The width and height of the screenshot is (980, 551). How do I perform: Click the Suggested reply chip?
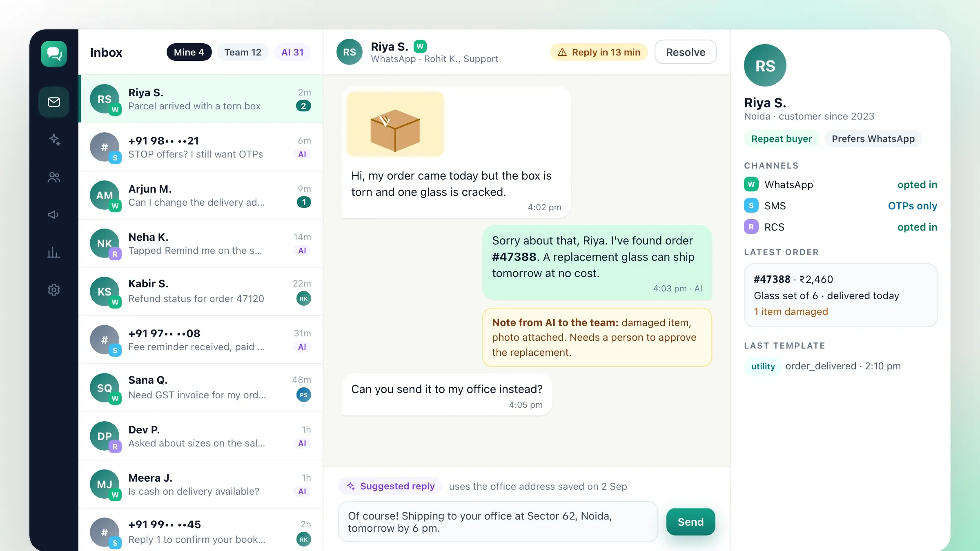tap(390, 486)
